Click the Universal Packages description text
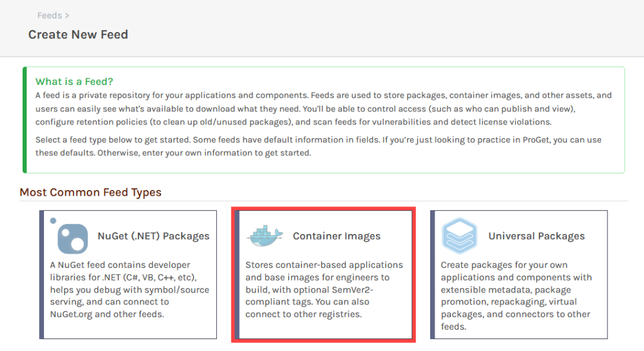Screen dimensions: 644x351 pos(516,296)
